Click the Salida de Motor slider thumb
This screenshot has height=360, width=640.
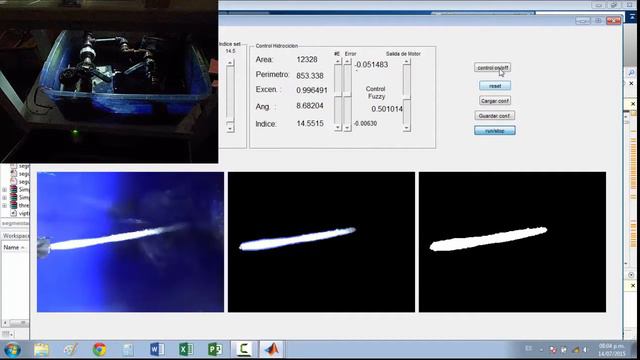(x=407, y=98)
